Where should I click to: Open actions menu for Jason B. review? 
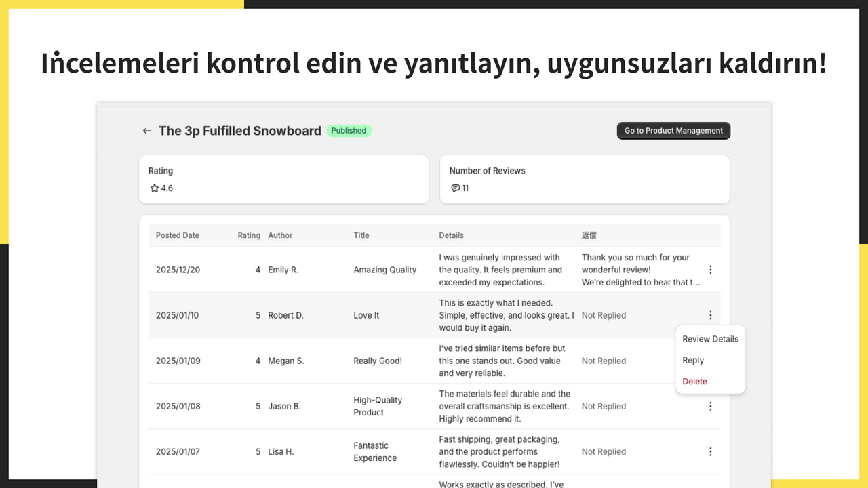(710, 406)
